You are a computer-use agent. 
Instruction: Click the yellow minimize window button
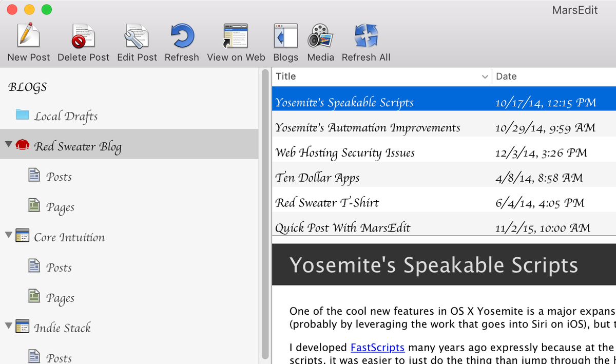[29, 9]
